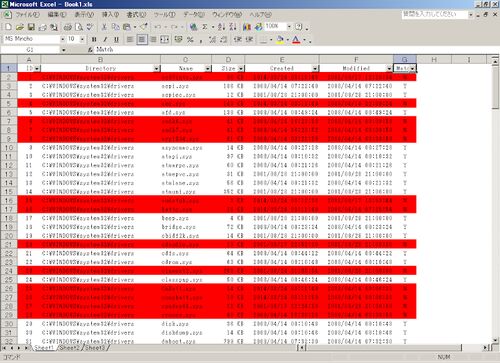Toggle Bold formatting
The height and width of the screenshot is (363, 500).
coord(94,40)
